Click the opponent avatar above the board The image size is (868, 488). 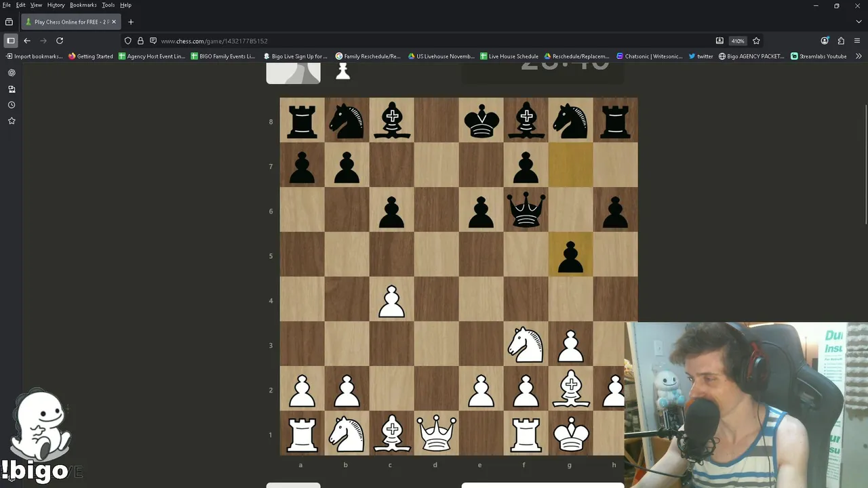(293, 73)
